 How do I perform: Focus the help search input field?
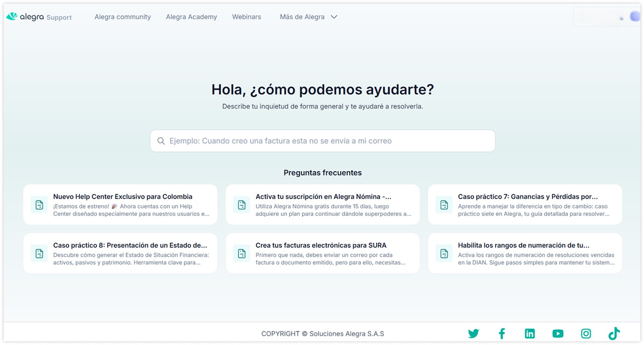[323, 141]
